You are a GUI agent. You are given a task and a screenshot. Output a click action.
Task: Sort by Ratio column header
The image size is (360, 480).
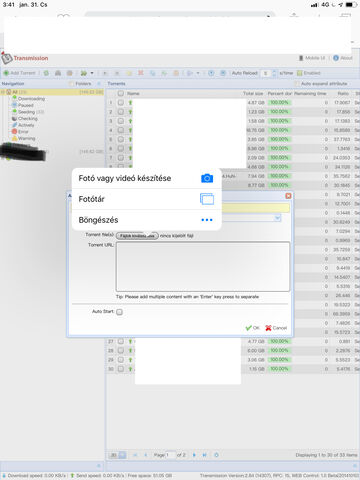[343, 94]
